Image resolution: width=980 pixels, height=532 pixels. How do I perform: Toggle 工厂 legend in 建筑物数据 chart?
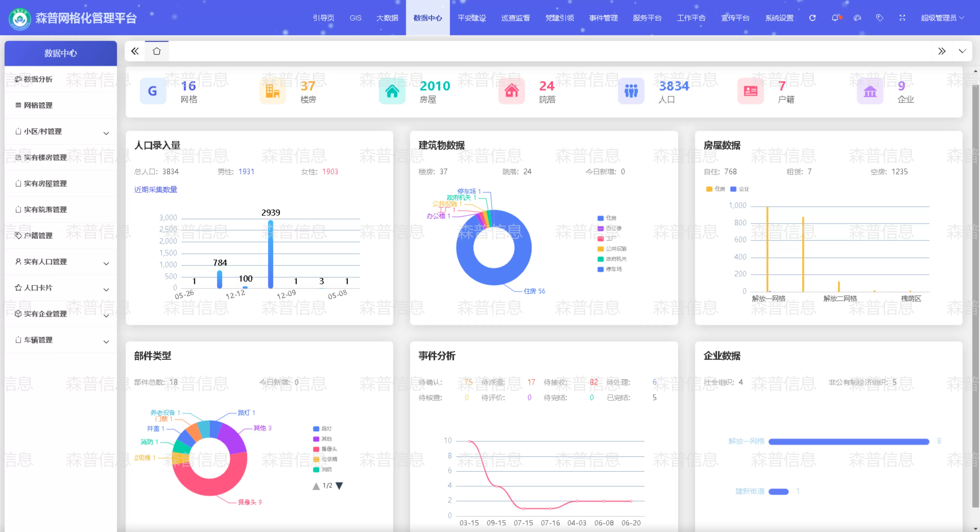point(607,238)
